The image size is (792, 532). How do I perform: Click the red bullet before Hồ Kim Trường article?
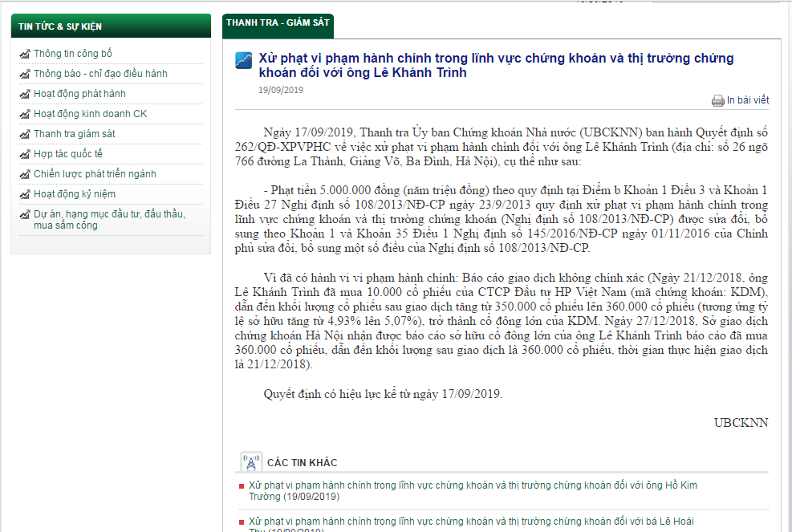coord(242,486)
